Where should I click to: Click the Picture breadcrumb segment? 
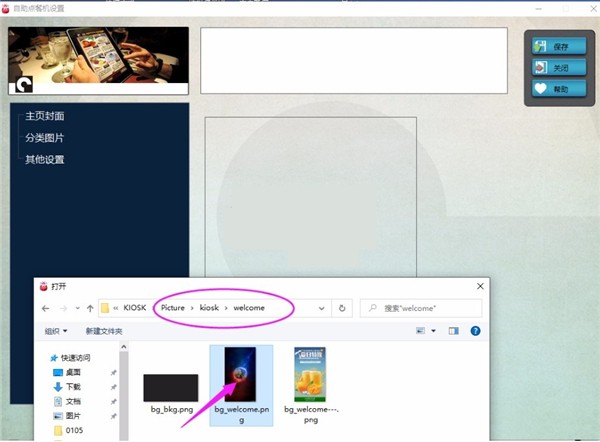click(x=173, y=308)
